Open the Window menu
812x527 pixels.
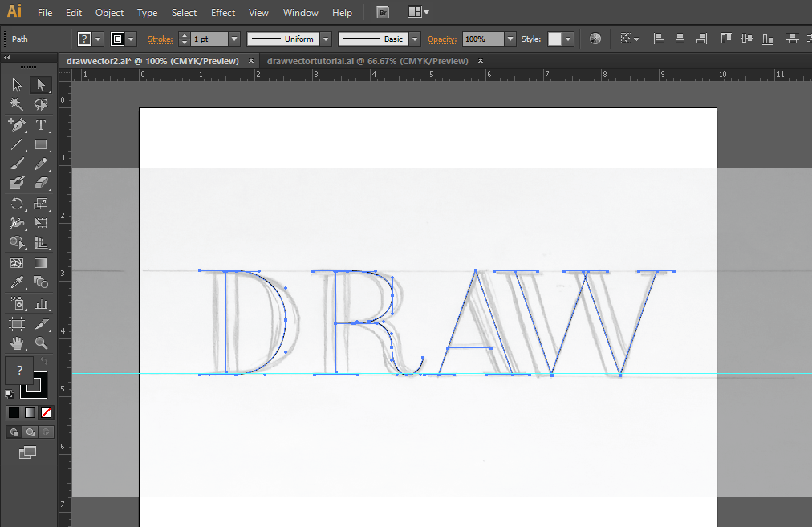tap(300, 12)
